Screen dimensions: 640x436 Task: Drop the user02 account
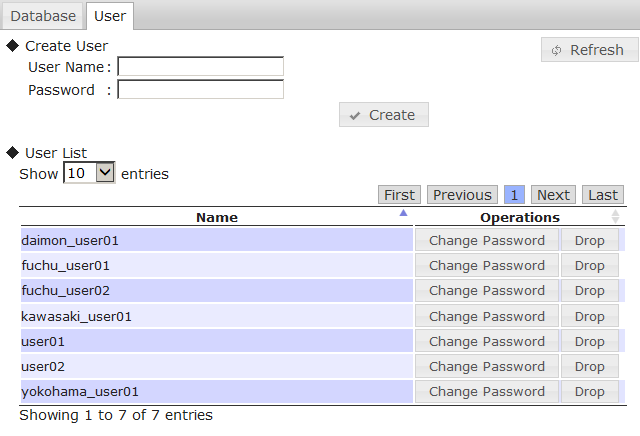[590, 366]
